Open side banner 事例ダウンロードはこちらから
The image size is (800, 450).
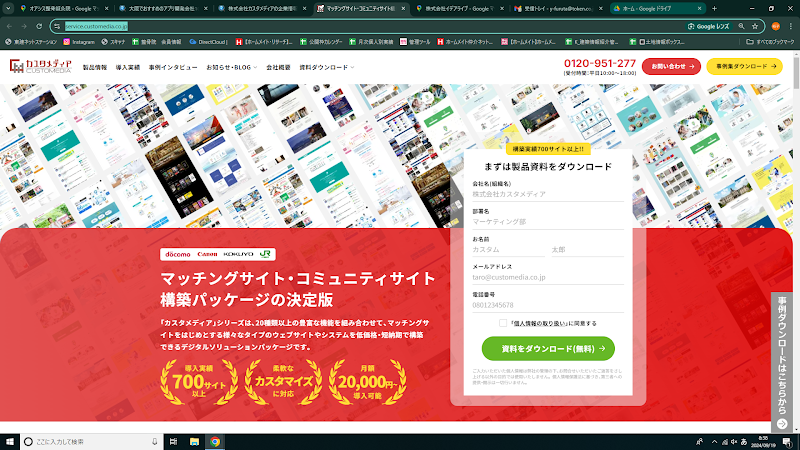click(x=782, y=363)
